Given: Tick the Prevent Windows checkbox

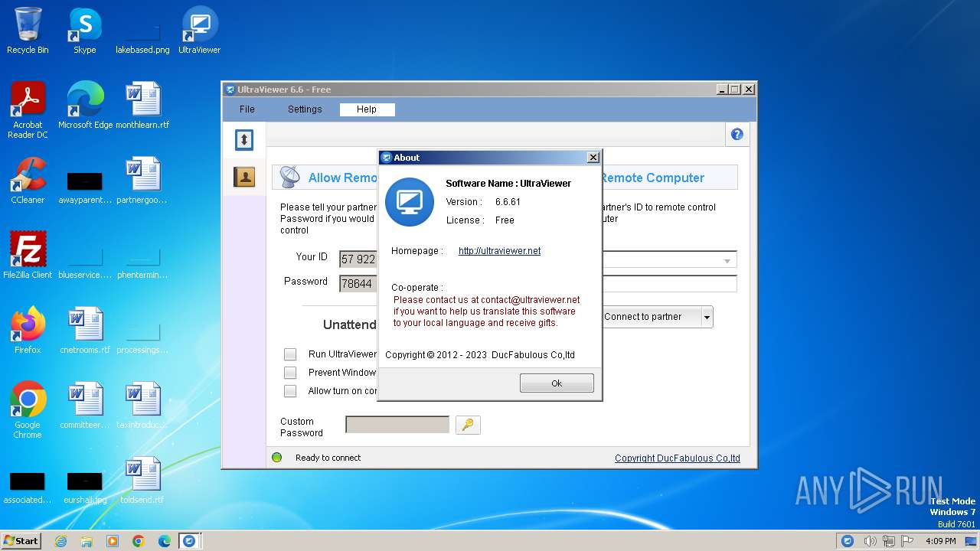Looking at the screenshot, I should pyautogui.click(x=290, y=373).
